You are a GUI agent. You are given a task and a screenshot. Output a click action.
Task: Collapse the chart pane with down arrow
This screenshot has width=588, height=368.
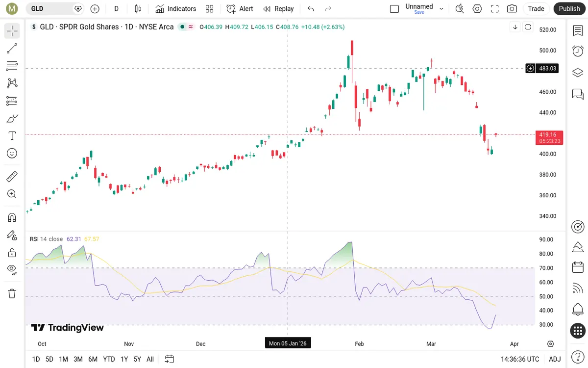[515, 27]
